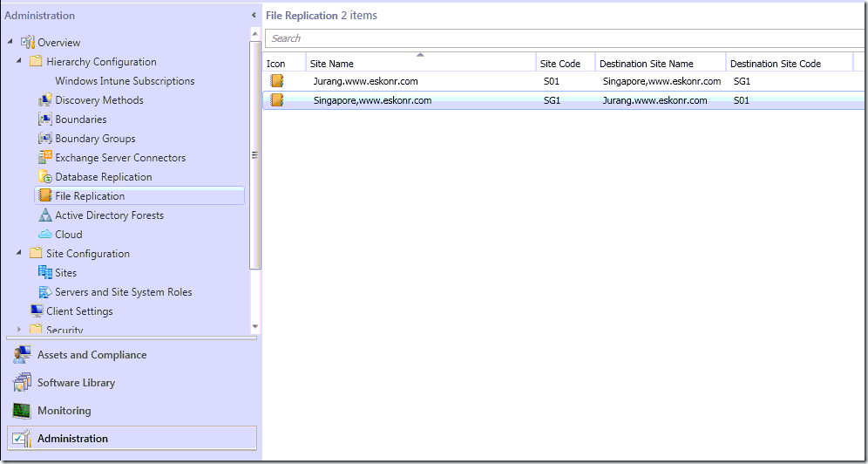The height and width of the screenshot is (464, 868).
Task: Switch to Software Library workspace
Action: [76, 383]
